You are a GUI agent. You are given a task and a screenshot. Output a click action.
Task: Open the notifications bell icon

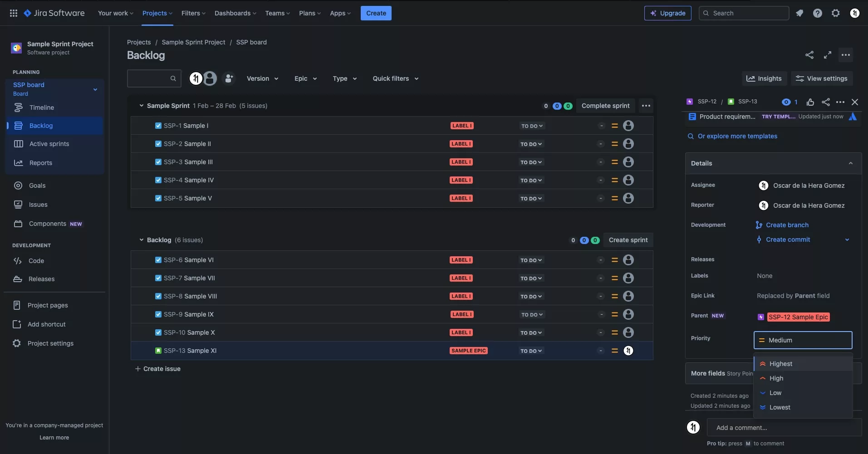click(799, 13)
